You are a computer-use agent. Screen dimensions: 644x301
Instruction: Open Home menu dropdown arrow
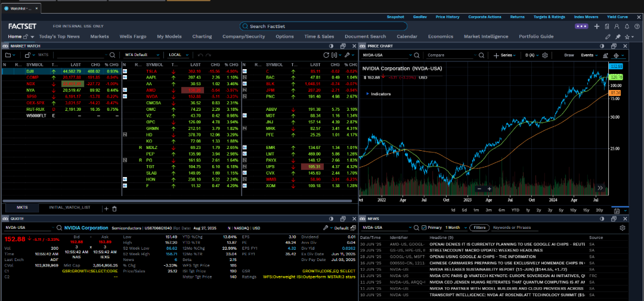tap(32, 37)
